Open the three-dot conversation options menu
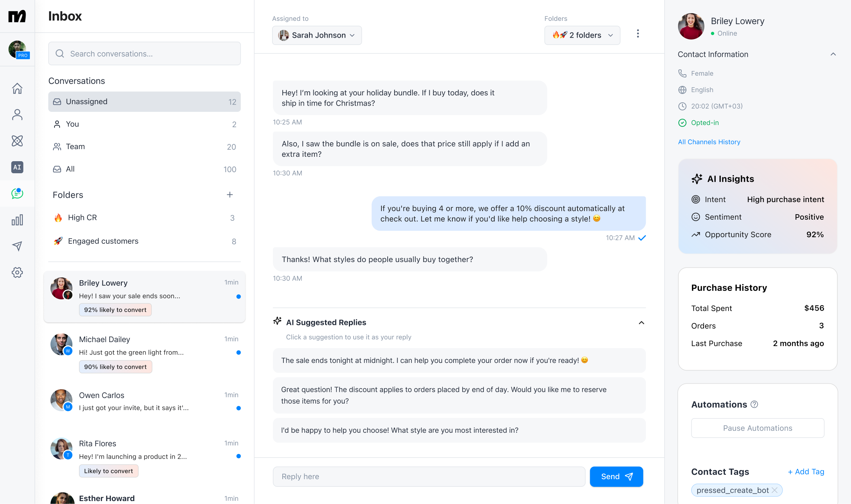This screenshot has height=504, width=851. click(638, 34)
